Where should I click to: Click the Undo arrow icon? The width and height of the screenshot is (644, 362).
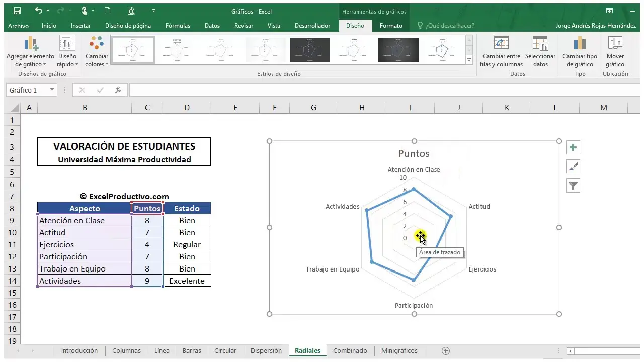click(39, 11)
